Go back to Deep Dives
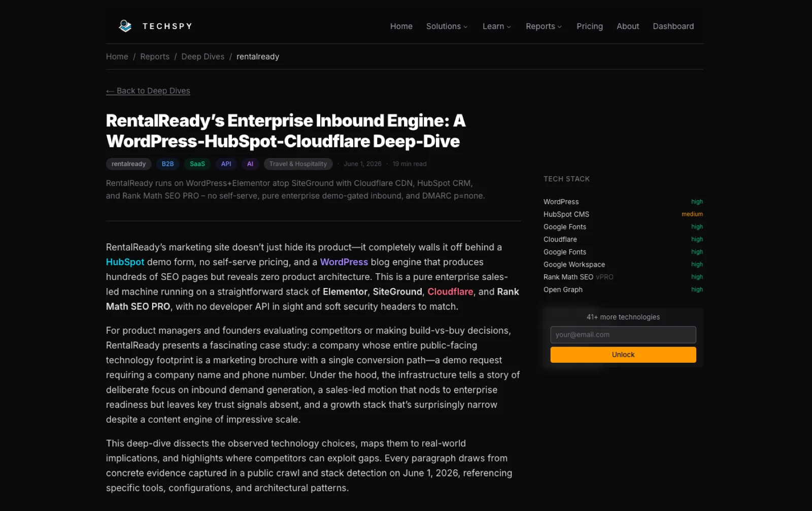Screen dimensions: 812x511 click(x=148, y=91)
